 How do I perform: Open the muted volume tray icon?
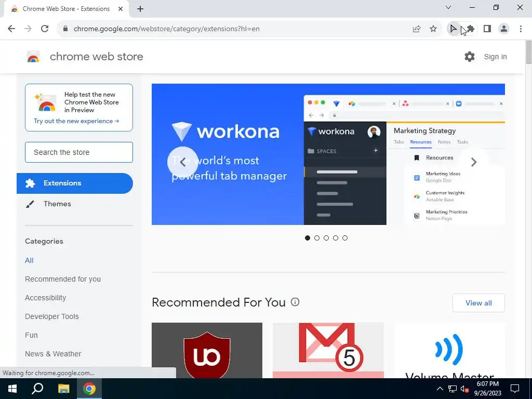tap(465, 389)
